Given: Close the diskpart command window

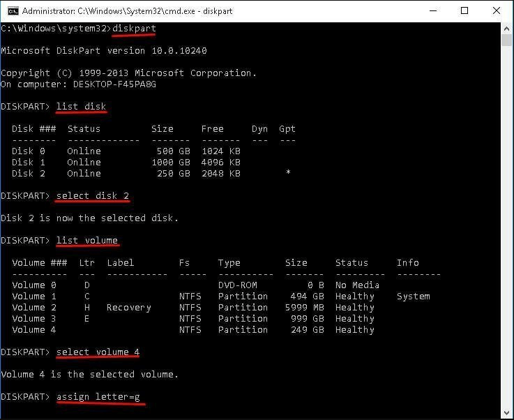Looking at the screenshot, I should pyautogui.click(x=497, y=11).
